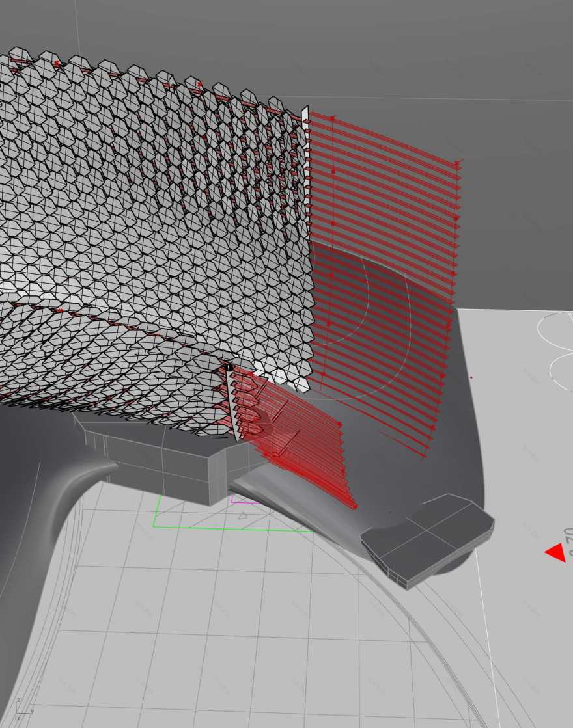
Task: Select the black point atop the white fin
Action: click(229, 368)
